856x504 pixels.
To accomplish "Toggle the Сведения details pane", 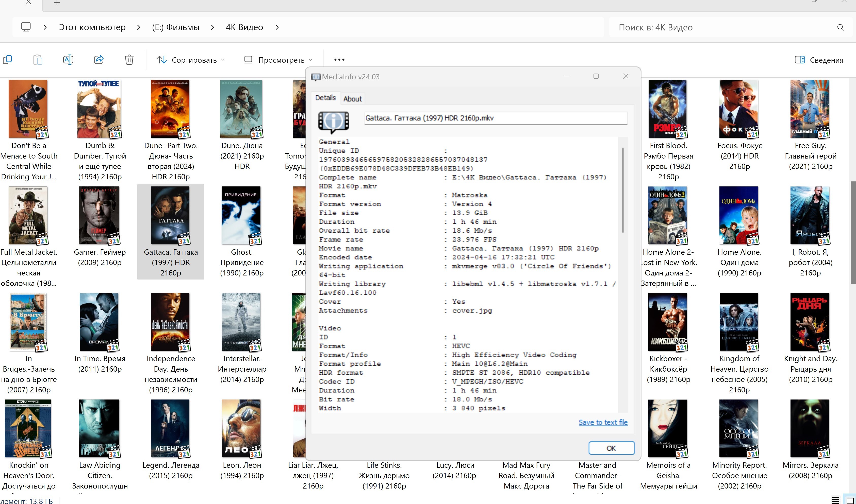I will pos(819,60).
